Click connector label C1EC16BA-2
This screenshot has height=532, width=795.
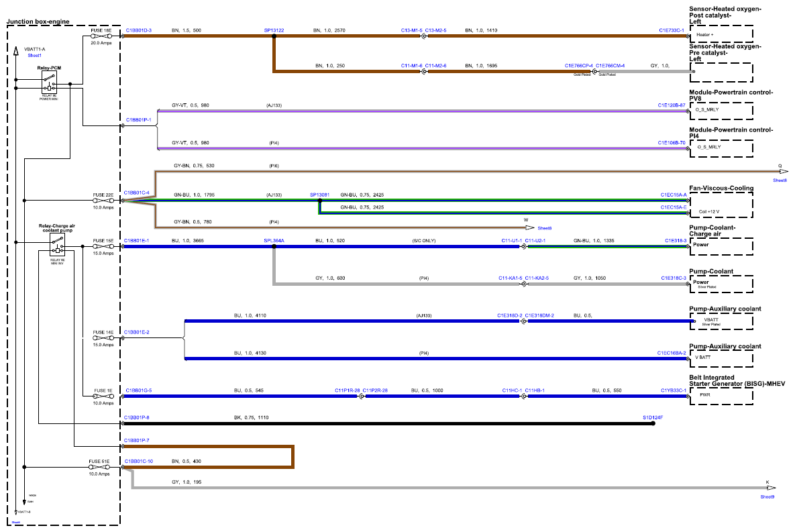coord(672,353)
